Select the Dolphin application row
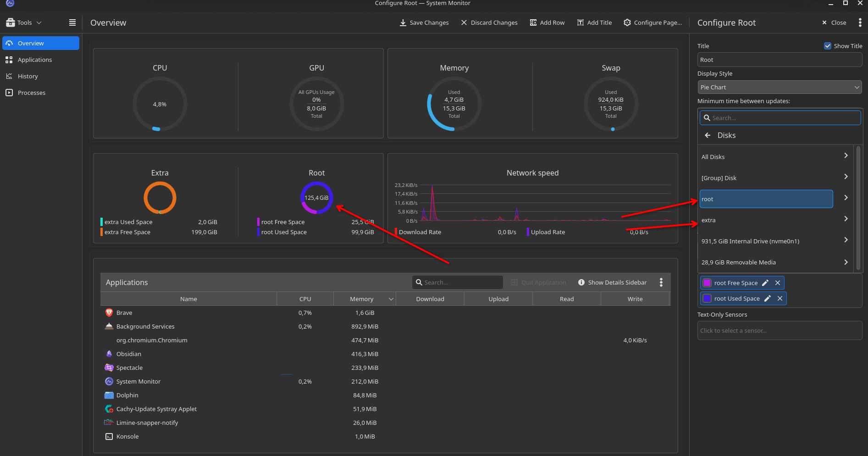868x456 pixels. click(x=385, y=395)
